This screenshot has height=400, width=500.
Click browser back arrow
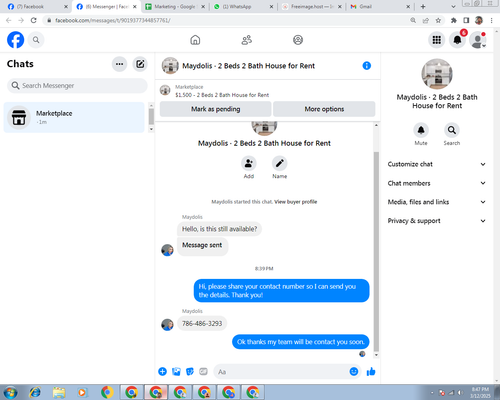(9, 20)
